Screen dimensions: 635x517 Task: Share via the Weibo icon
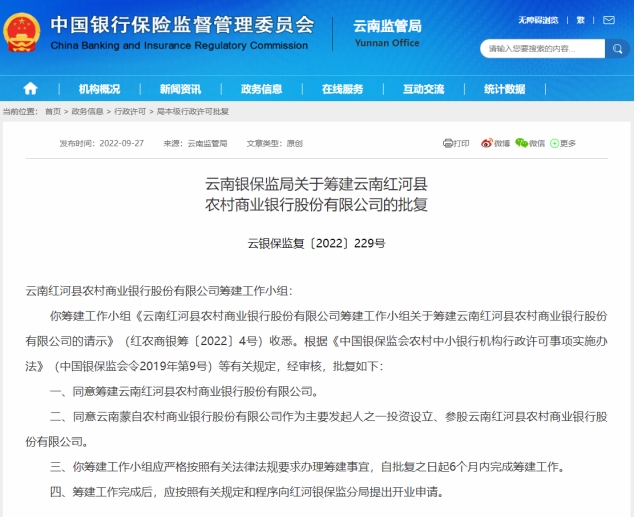coord(486,143)
